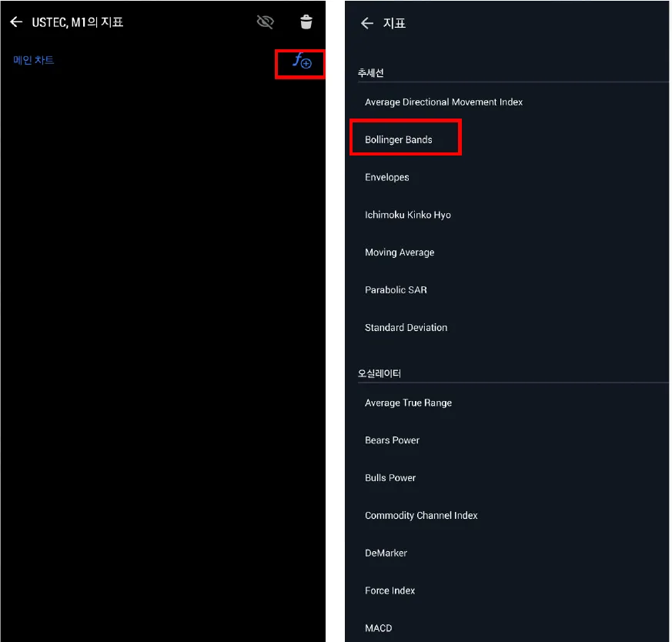Choose the Bollinger Bands indicator
672x642 pixels.
pyautogui.click(x=399, y=139)
